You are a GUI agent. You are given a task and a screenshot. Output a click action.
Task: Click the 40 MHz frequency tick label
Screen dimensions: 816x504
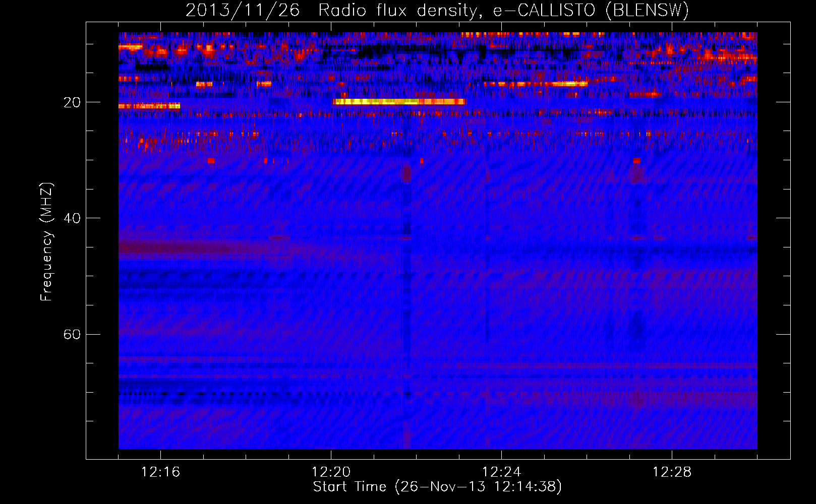click(72, 218)
